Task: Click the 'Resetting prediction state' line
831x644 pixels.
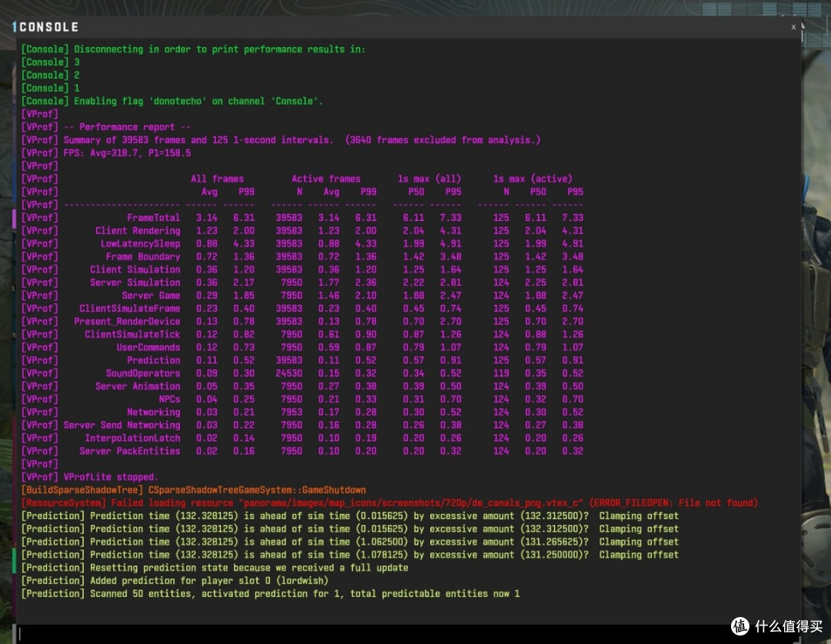Action: (x=215, y=568)
